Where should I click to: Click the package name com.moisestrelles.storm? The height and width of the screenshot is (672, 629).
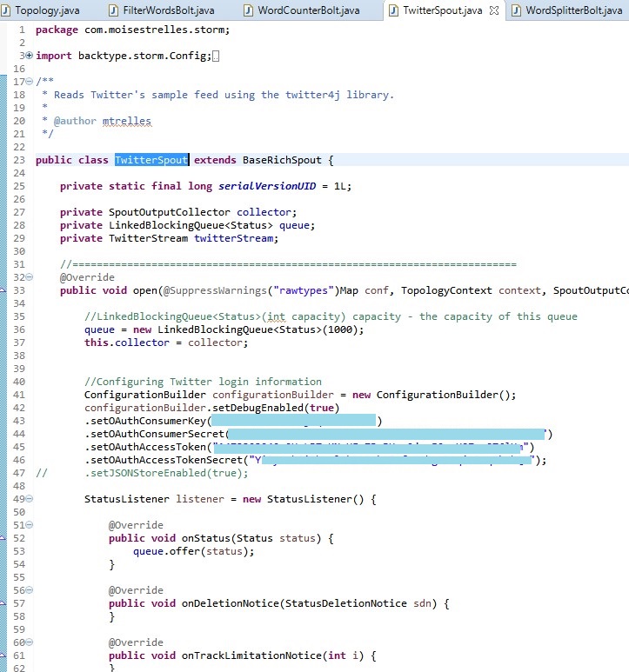point(154,30)
